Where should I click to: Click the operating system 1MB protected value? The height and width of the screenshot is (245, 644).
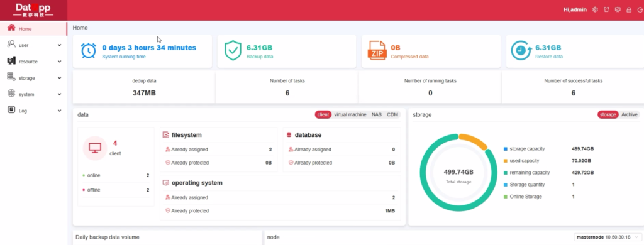(x=390, y=211)
